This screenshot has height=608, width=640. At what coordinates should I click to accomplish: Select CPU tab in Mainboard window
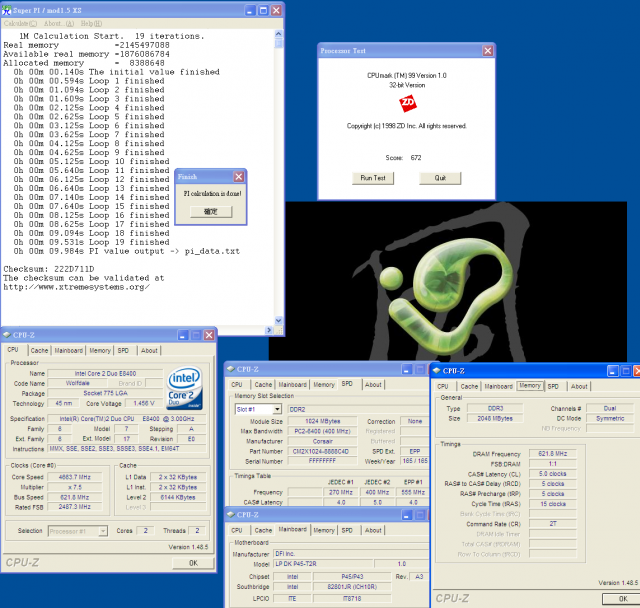coord(237,530)
